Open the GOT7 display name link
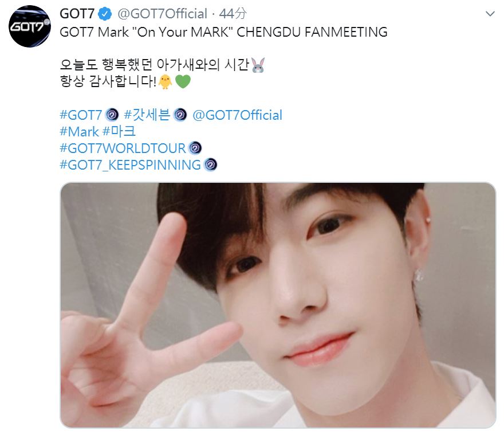The height and width of the screenshot is (435, 504). pyautogui.click(x=77, y=14)
